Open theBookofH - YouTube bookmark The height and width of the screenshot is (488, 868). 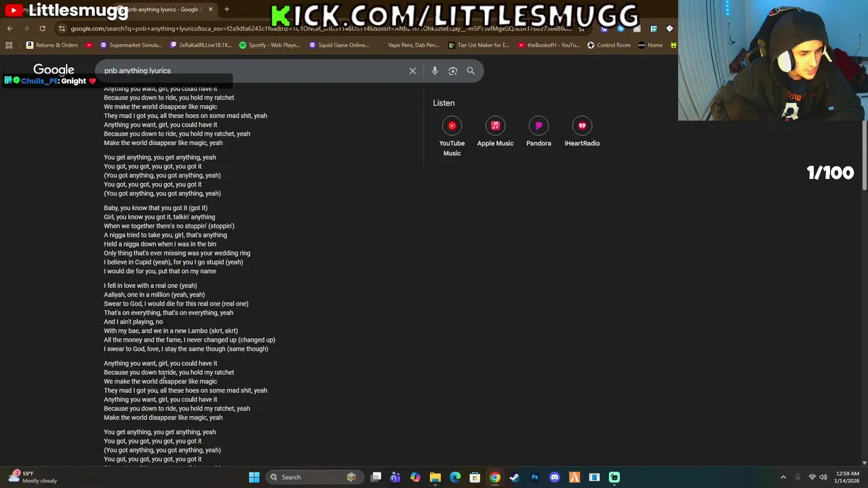click(548, 45)
